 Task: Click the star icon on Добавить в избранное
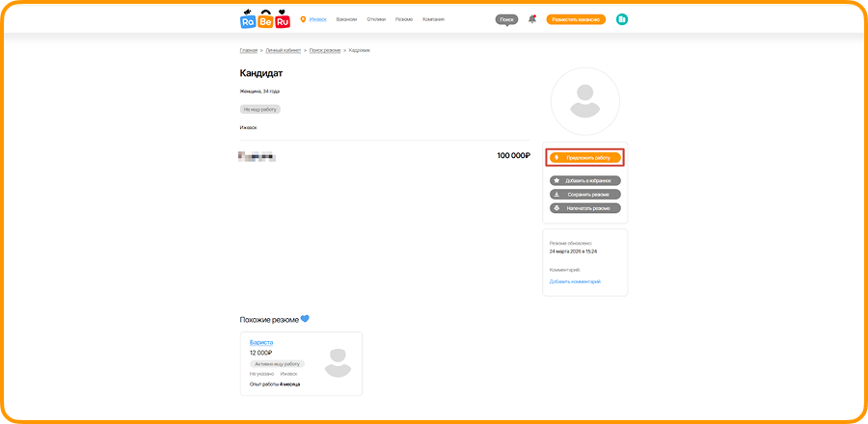click(556, 180)
